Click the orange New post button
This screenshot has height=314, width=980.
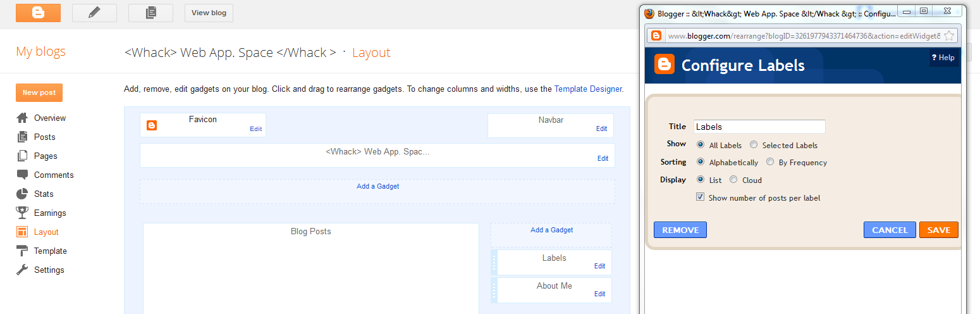(x=39, y=92)
